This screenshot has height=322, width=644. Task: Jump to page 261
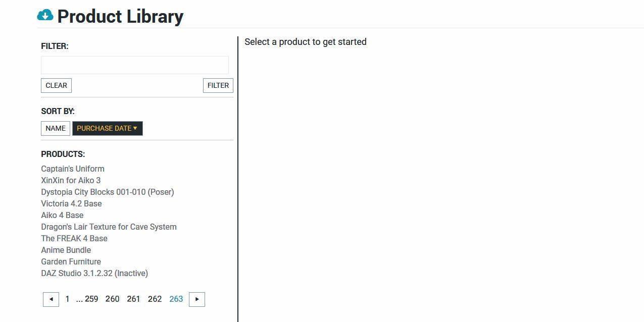point(133,299)
